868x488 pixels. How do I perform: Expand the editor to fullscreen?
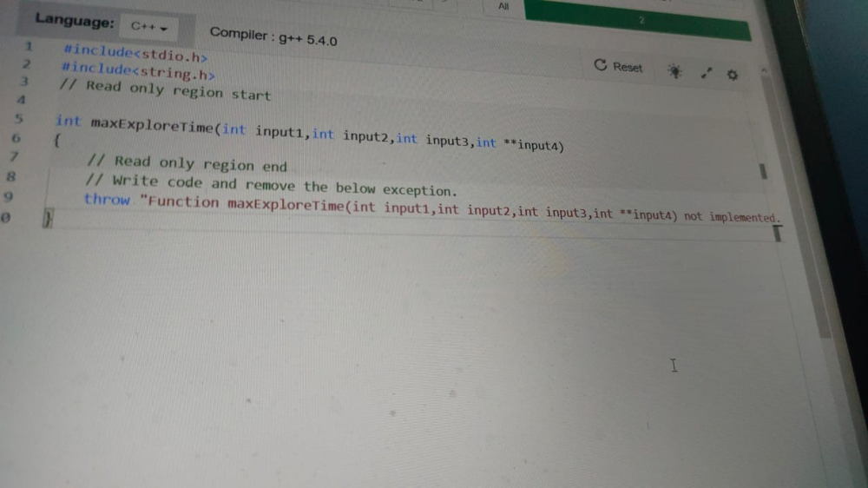tap(706, 73)
